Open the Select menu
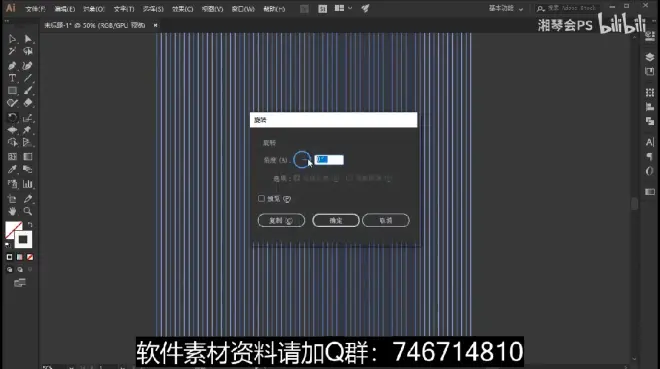 [x=153, y=9]
